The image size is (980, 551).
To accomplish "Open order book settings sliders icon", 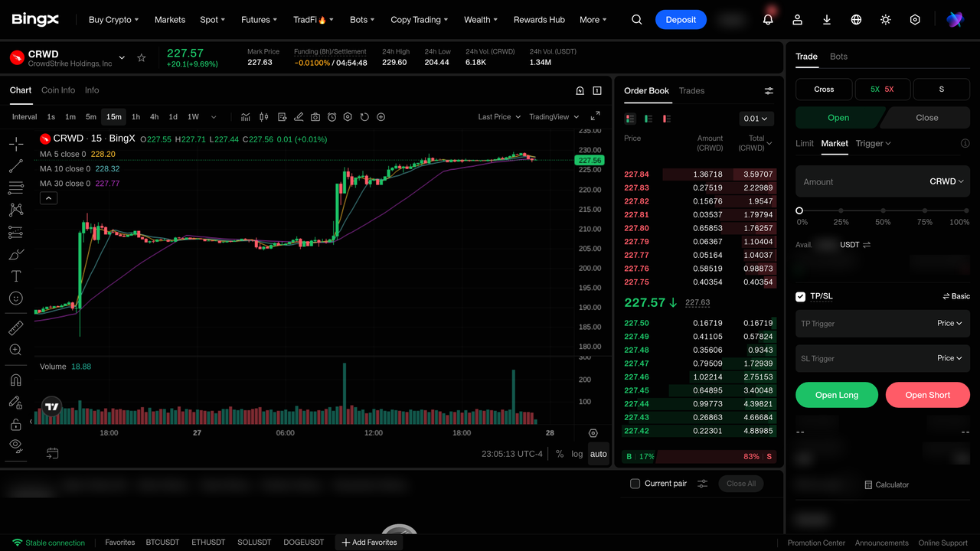I will click(769, 91).
